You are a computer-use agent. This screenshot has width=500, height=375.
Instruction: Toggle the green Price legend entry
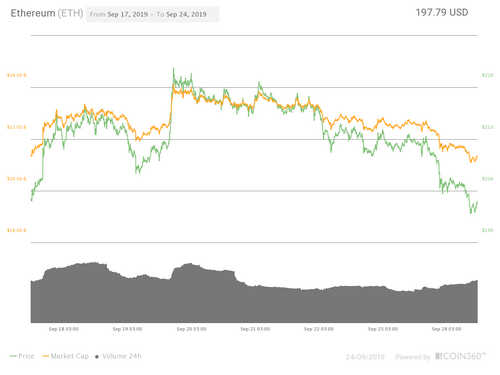(22, 356)
